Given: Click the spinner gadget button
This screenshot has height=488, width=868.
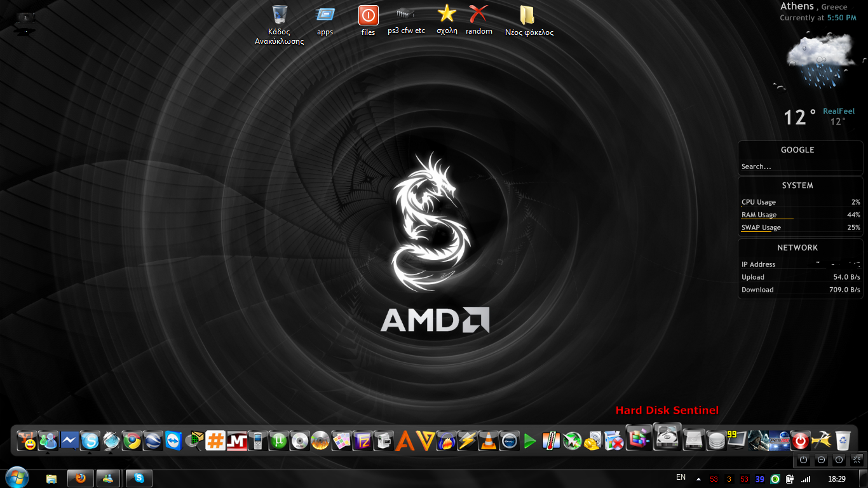Looking at the screenshot, I should (857, 459).
